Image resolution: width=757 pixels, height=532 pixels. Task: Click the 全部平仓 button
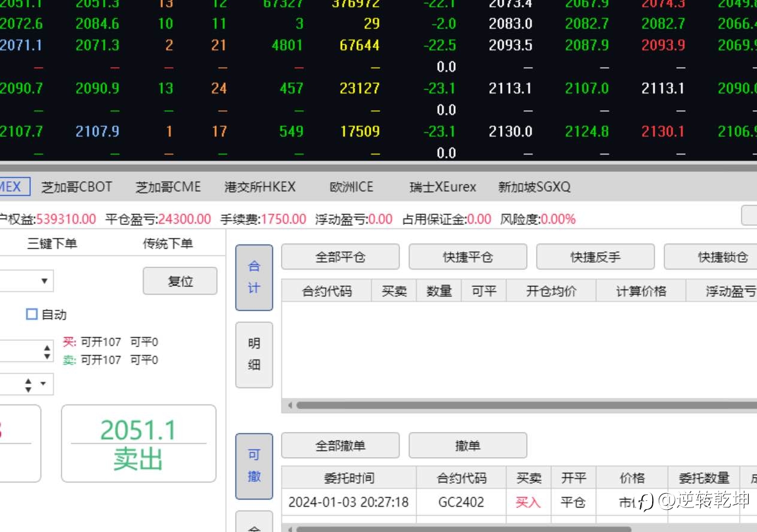[340, 257]
